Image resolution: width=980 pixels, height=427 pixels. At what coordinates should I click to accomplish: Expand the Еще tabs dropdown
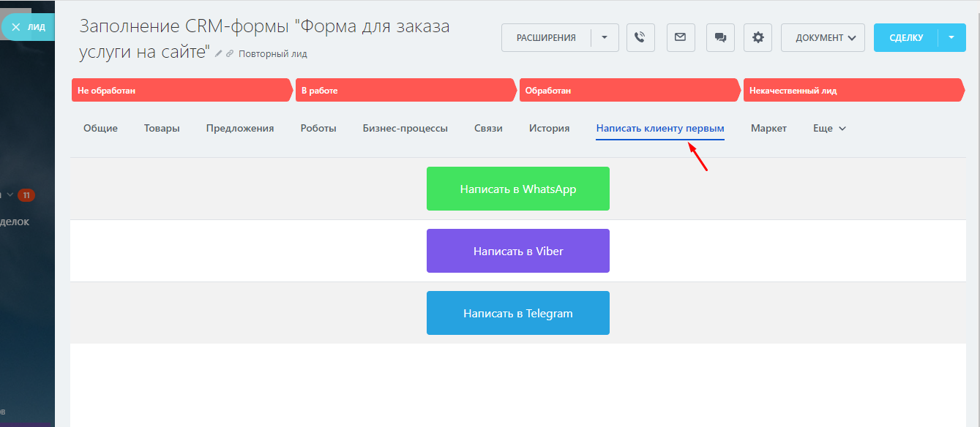click(x=829, y=128)
